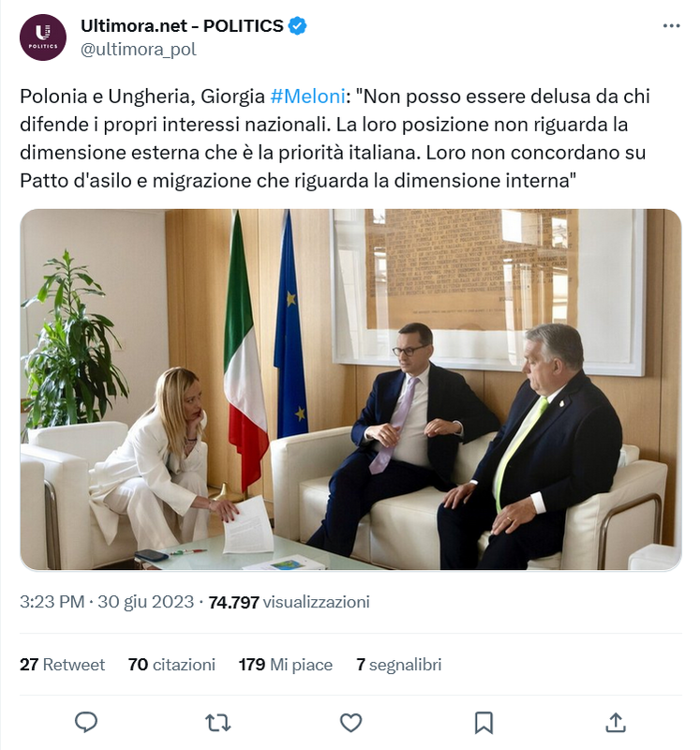The width and height of the screenshot is (700, 750).
Task: Open the tweet's meeting photo
Action: [350, 390]
